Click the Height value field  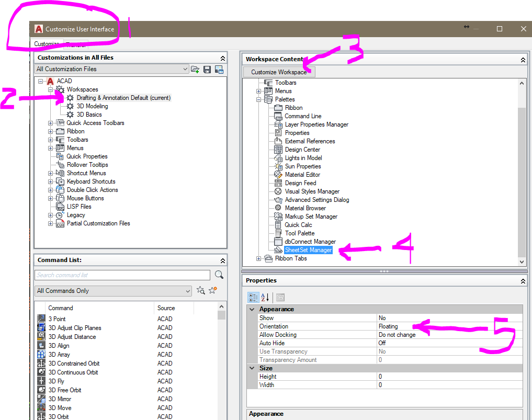pyautogui.click(x=449, y=377)
